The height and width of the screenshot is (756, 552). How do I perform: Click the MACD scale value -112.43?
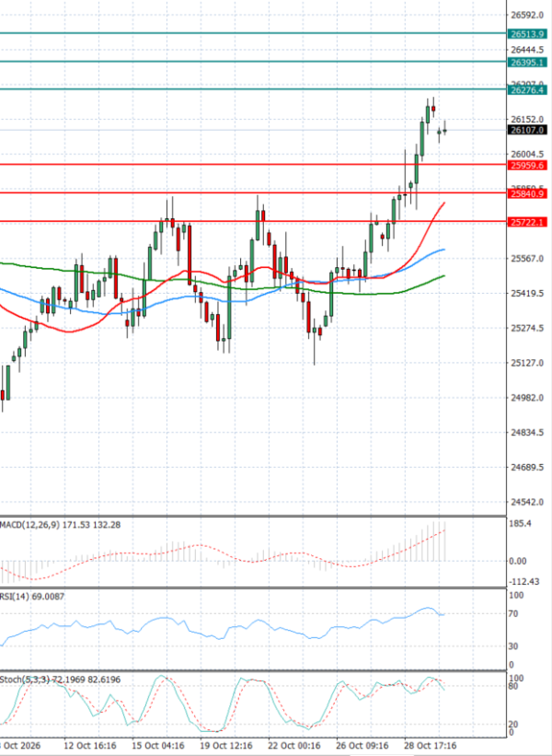click(524, 582)
